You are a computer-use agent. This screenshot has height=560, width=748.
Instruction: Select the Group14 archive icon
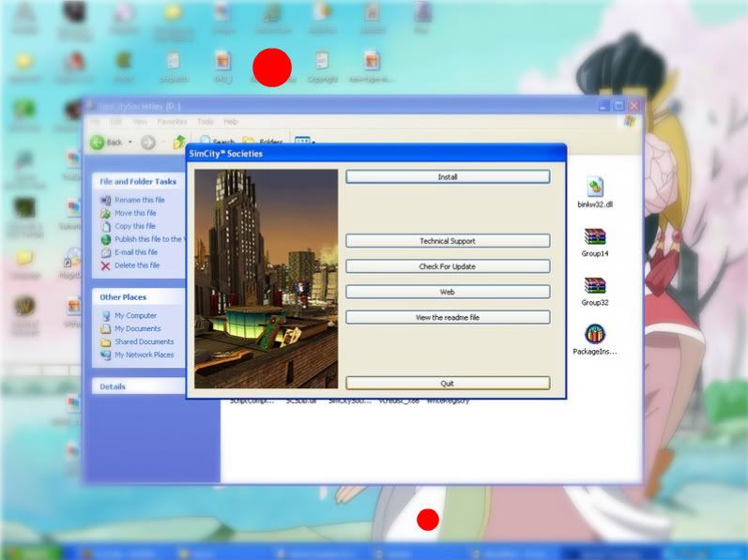pos(595,236)
